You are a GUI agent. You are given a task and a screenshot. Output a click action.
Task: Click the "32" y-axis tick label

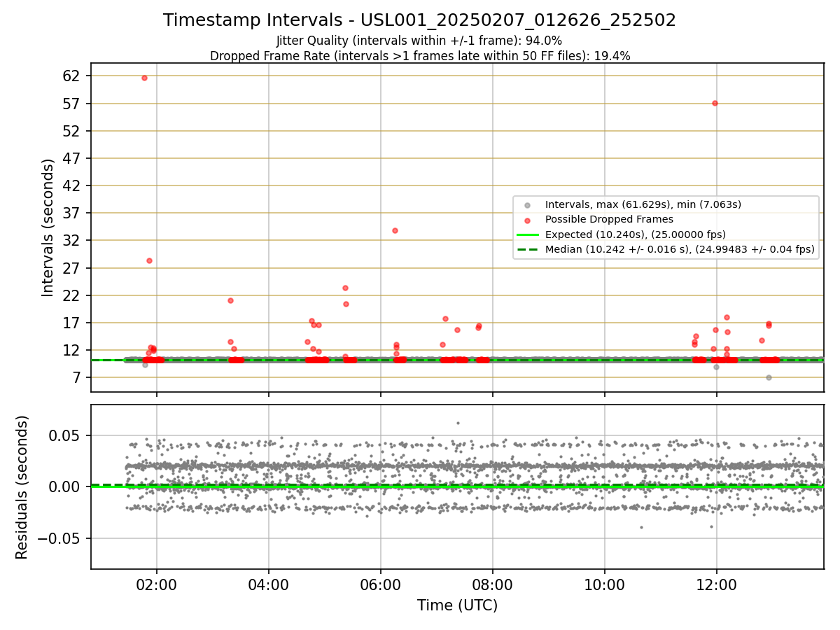pos(72,240)
